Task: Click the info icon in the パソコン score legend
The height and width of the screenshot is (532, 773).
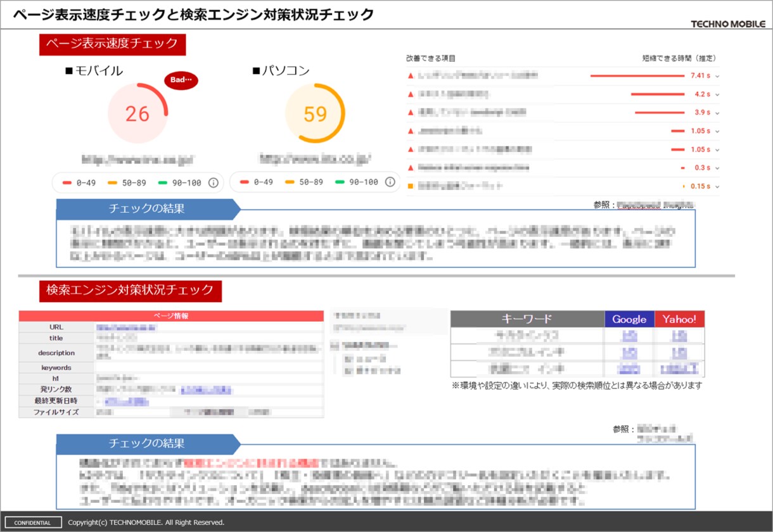Action: tap(390, 182)
